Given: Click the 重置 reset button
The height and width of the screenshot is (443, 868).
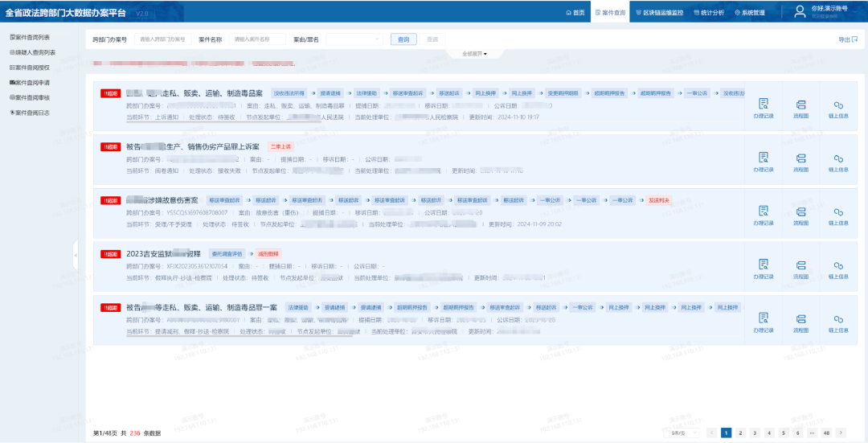Looking at the screenshot, I should point(432,39).
